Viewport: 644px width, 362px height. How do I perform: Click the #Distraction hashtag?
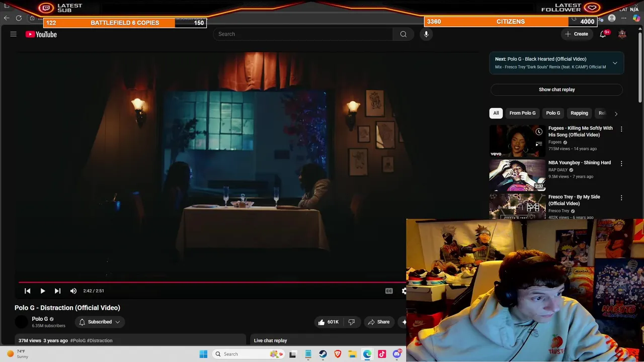[x=100, y=340]
